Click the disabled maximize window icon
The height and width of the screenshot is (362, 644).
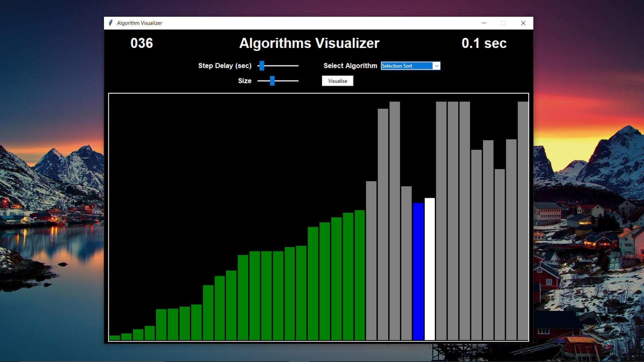pos(503,23)
